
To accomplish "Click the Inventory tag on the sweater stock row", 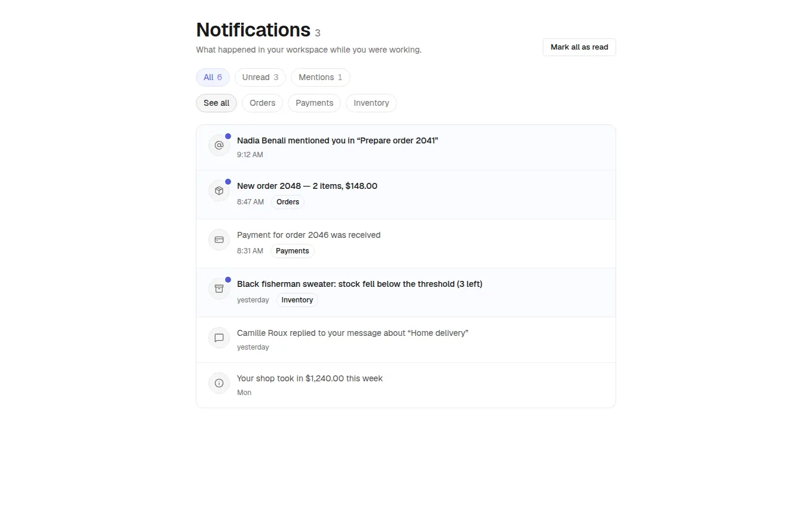I will [297, 300].
